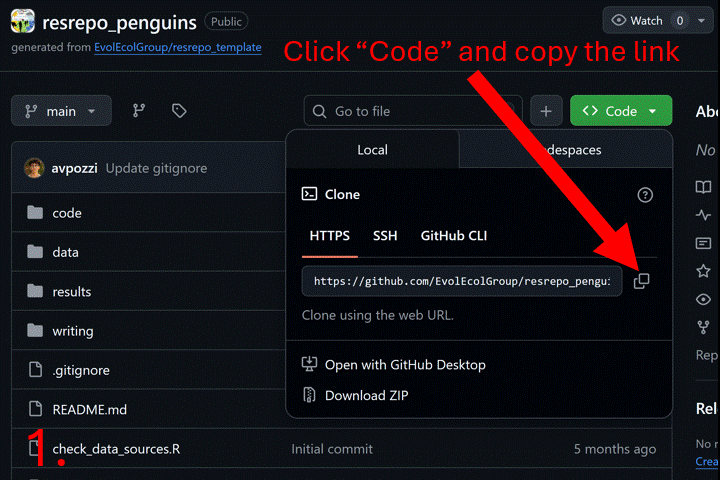Copy the HTTPS clone URL to clipboard
This screenshot has width=720, height=480.
[x=641, y=281]
